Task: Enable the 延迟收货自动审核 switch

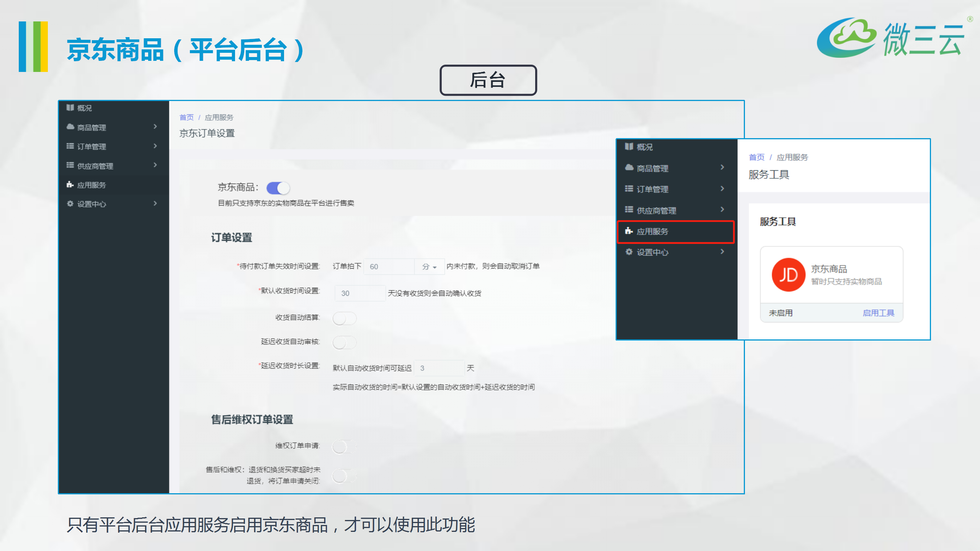Action: tap(345, 342)
